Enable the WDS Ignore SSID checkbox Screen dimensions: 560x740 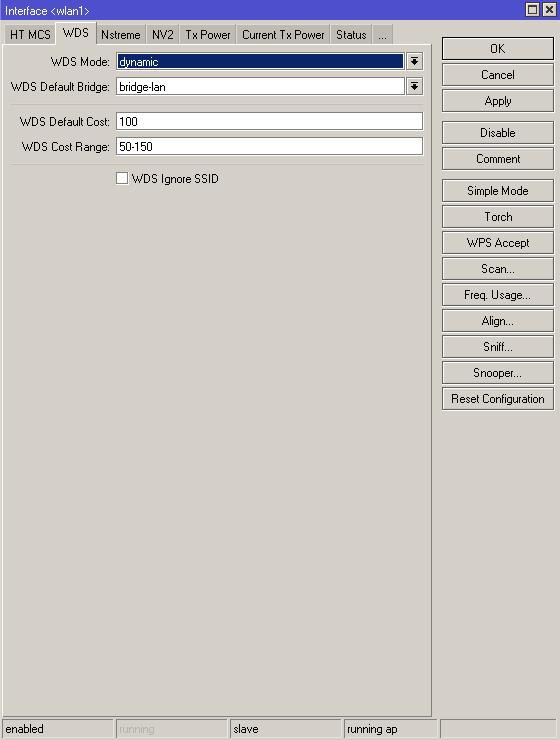pos(122,178)
